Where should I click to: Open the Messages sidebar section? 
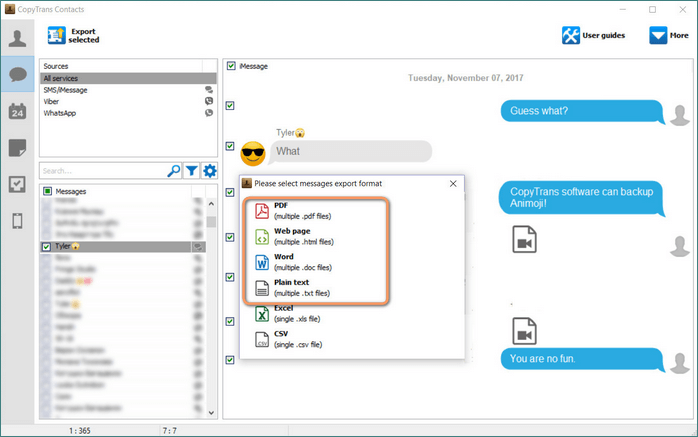[17, 74]
